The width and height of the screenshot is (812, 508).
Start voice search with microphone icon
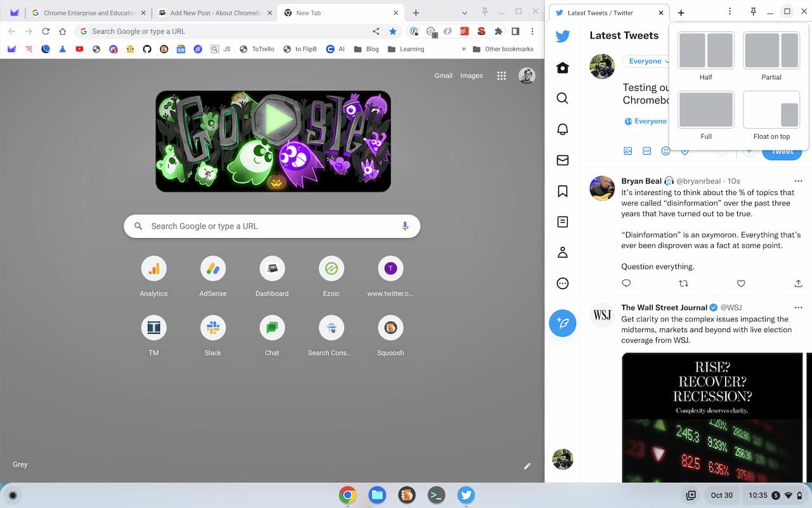coord(405,226)
